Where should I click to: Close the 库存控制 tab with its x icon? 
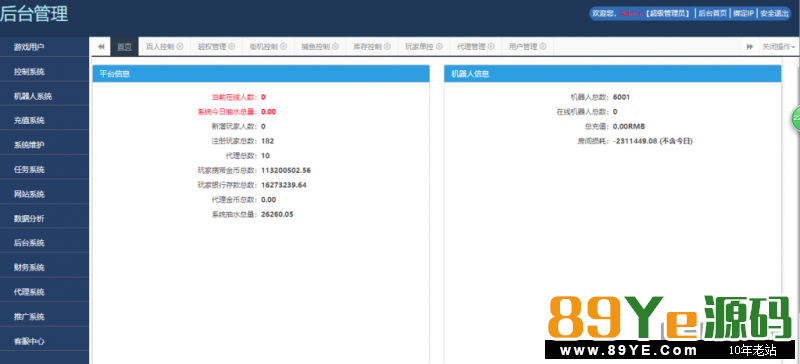387,46
